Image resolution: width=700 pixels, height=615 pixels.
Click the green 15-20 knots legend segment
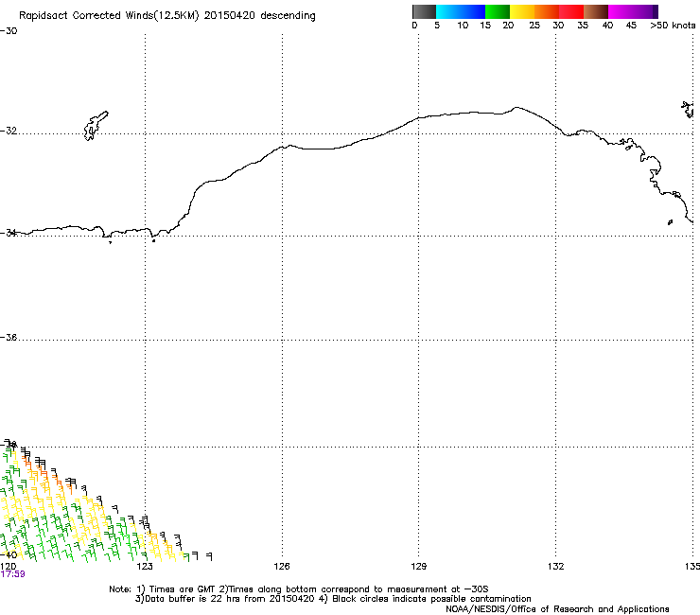498,11
